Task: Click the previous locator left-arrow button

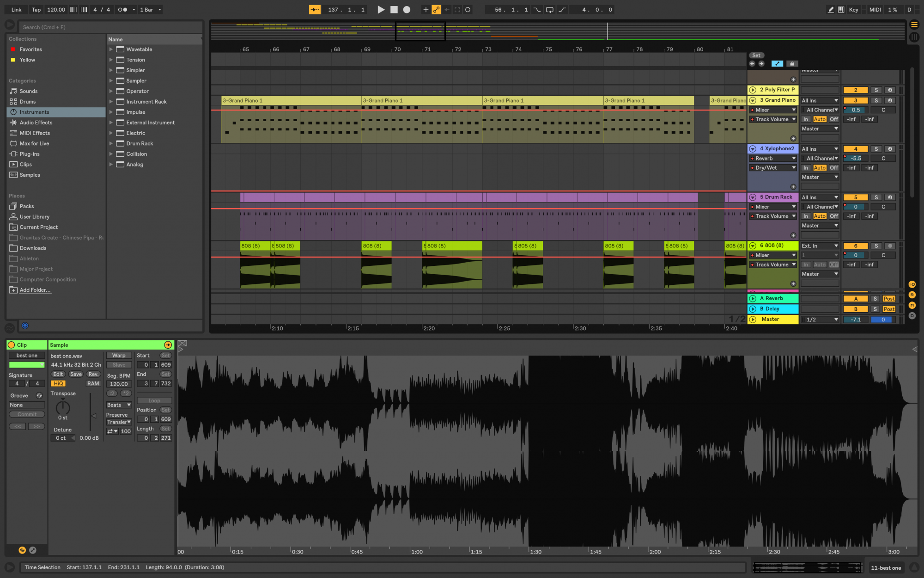Action: coord(752,63)
